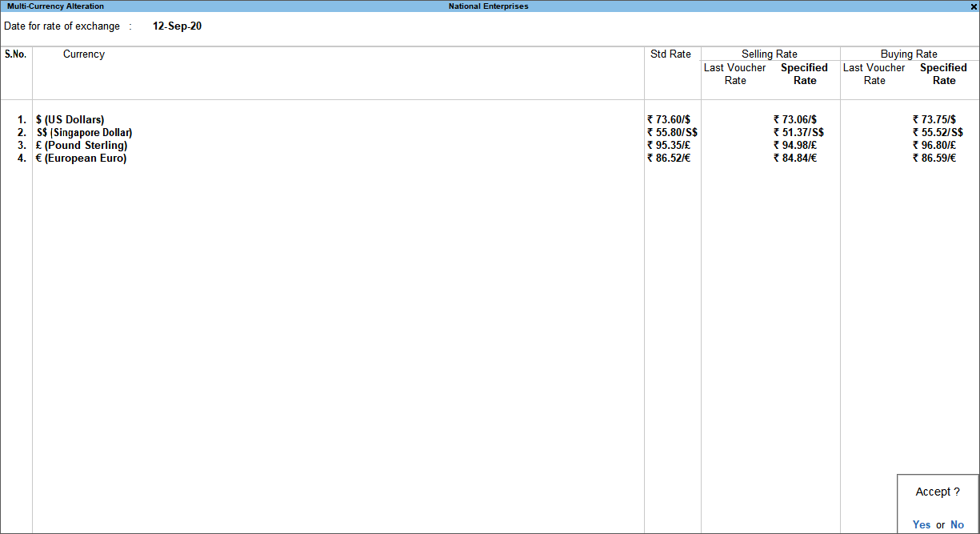Click Yes to accept the alteration
The image size is (980, 534).
pos(921,524)
